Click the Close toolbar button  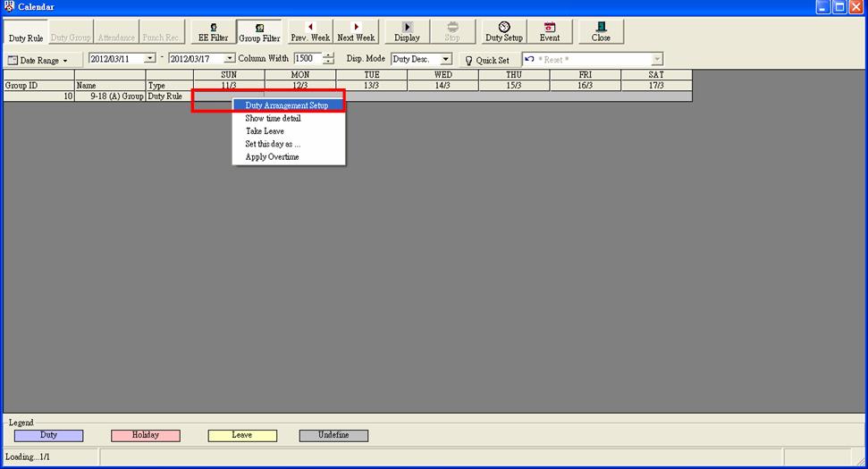(x=601, y=32)
